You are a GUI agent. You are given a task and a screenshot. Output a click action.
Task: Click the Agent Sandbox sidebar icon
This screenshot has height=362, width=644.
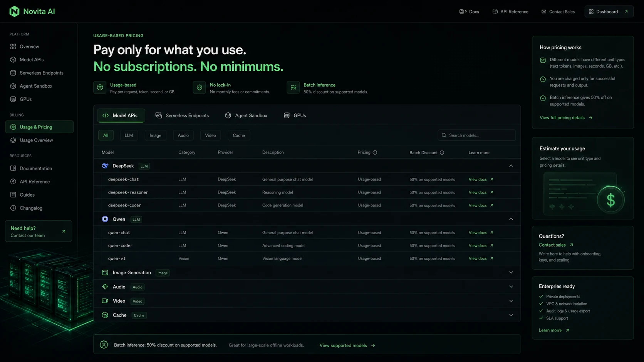[13, 86]
